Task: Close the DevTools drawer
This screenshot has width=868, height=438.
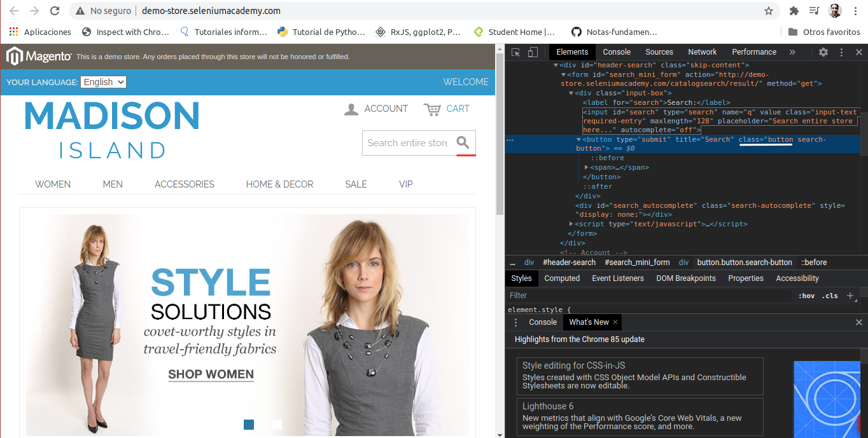Action: (x=858, y=322)
